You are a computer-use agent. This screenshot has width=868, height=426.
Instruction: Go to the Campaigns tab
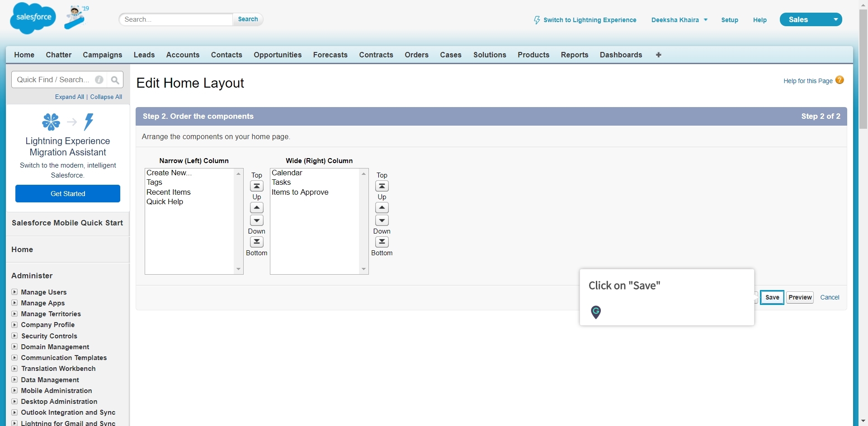point(103,55)
